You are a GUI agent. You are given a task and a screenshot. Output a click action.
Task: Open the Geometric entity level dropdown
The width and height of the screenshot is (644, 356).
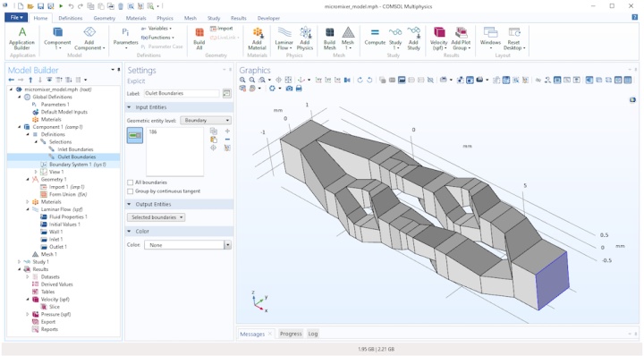coord(206,121)
